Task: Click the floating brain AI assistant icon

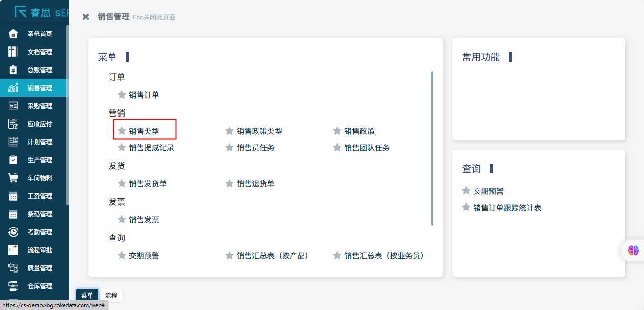Action: point(633,250)
